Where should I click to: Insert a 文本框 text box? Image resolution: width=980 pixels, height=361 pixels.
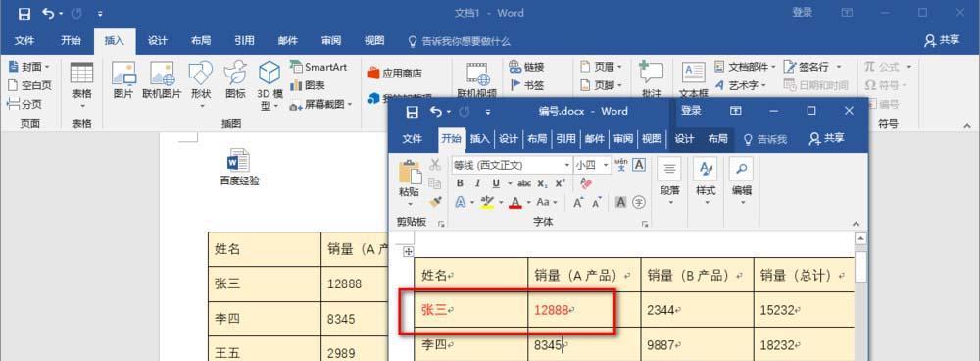pos(694,80)
